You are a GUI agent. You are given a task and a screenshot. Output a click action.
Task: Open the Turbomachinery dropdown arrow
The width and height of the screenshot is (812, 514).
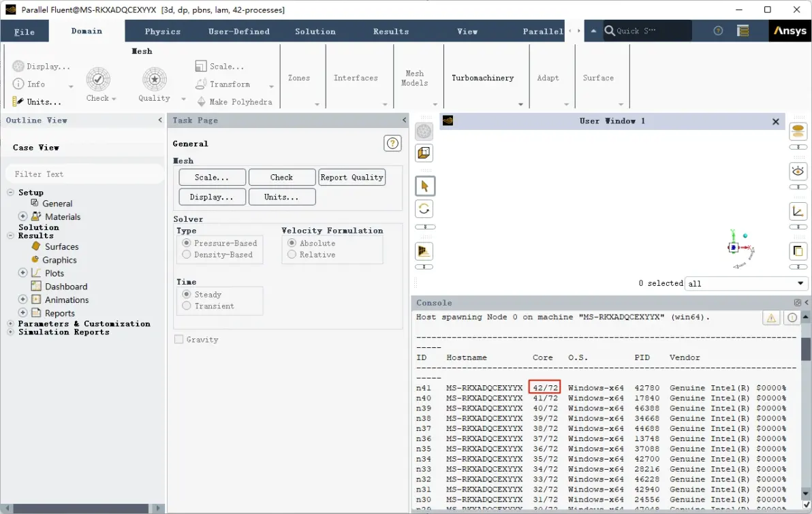coord(520,104)
